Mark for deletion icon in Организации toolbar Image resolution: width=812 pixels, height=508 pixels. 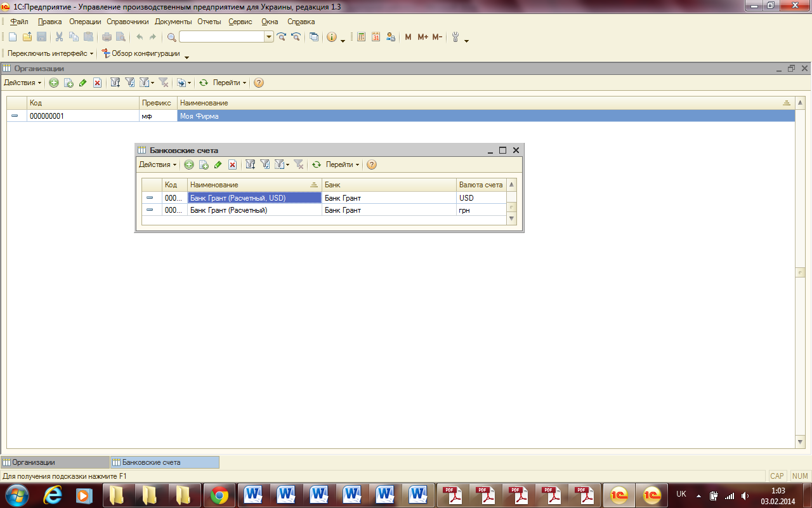pyautogui.click(x=98, y=83)
